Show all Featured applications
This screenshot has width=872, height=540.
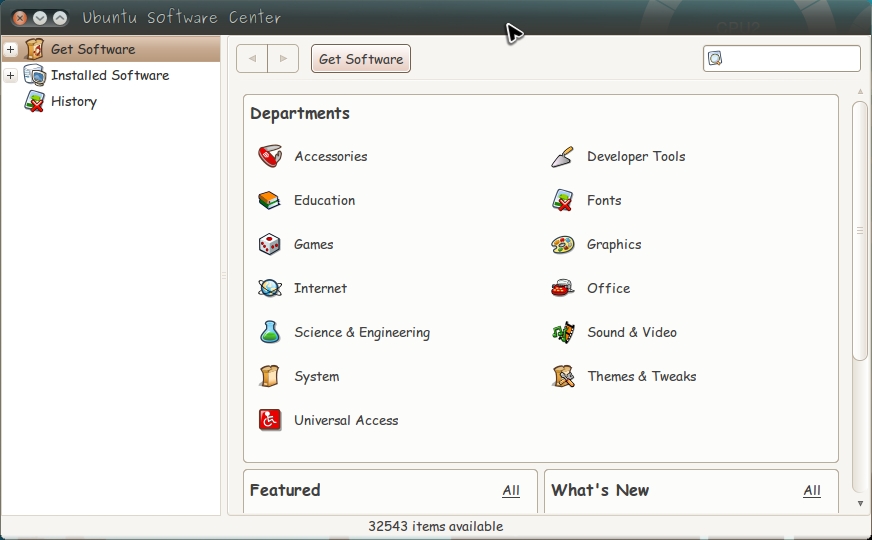coord(511,491)
